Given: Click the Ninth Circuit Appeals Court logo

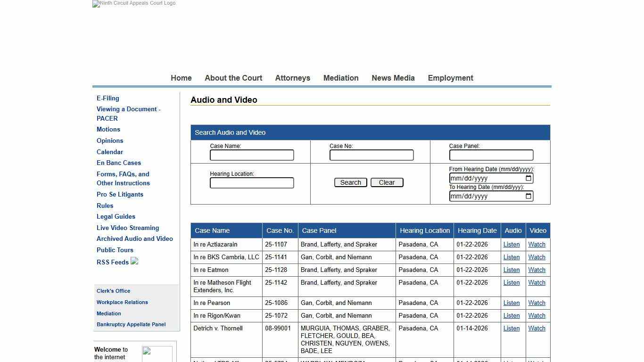Looking at the screenshot, I should [x=134, y=4].
